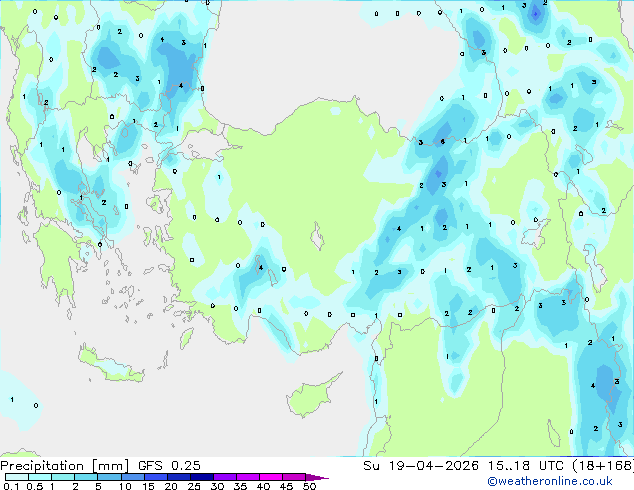Pick the 0.1–0.5 mm legend swatch

coord(17,477)
